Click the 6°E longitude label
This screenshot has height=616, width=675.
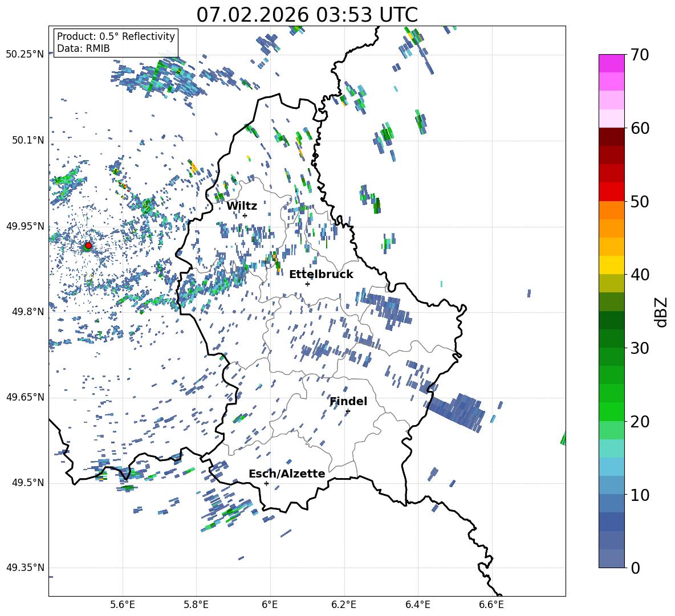(270, 605)
